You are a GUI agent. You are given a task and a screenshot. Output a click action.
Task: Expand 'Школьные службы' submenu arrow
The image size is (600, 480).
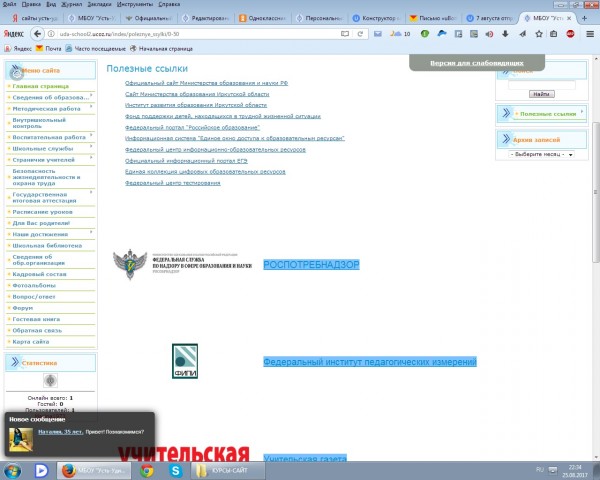(x=91, y=146)
